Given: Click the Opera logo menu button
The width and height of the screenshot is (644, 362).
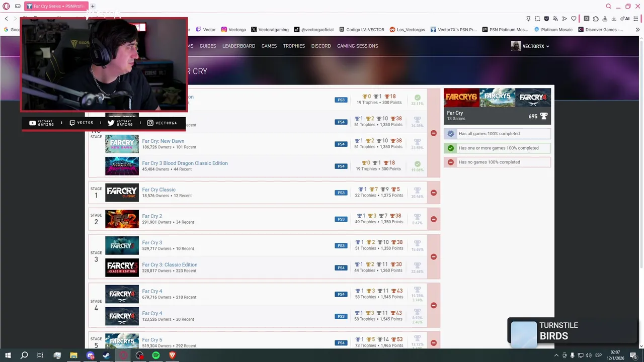Looking at the screenshot, I should [x=6, y=6].
